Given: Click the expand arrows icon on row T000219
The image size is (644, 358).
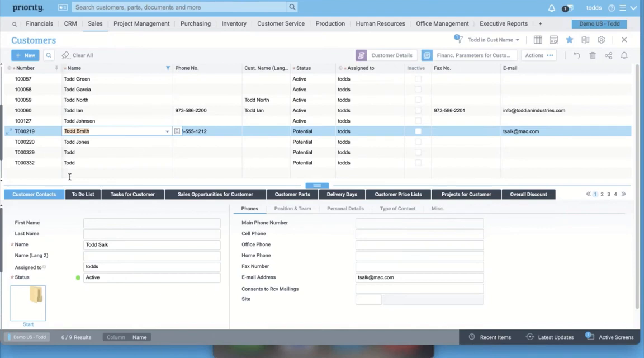Looking at the screenshot, I should pos(8,131).
